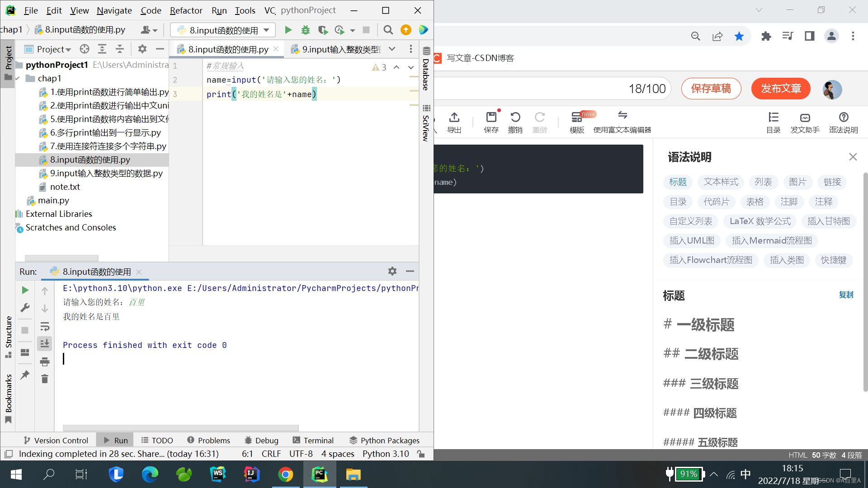Viewport: 868px width, 488px height.
Task: Toggle scroll to end in Run console
Action: coord(44,344)
